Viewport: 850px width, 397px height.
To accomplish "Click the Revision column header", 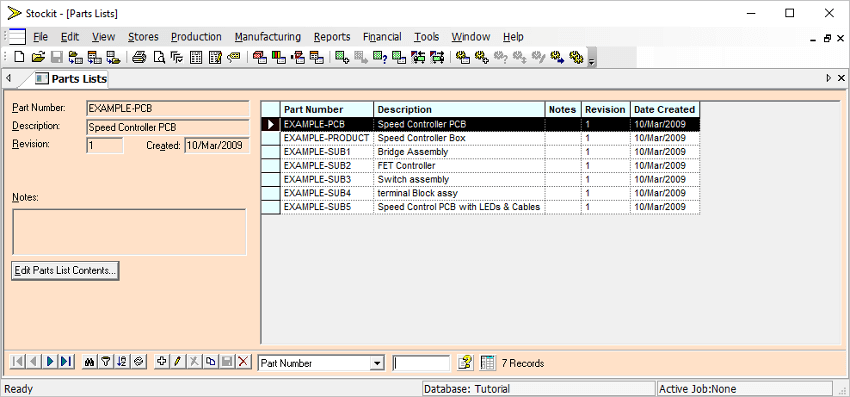I will [x=606, y=110].
